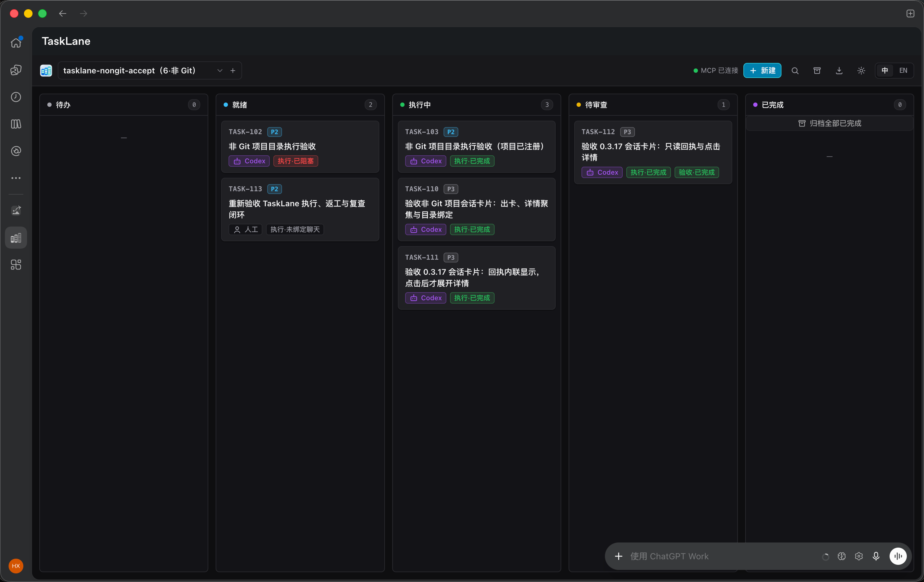The height and width of the screenshot is (582, 924).
Task: Click the new window icon at top right
Action: [x=910, y=14]
